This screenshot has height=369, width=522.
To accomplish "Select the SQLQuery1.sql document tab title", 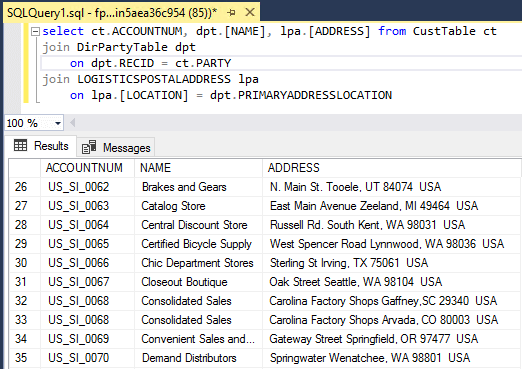I will coord(112,13).
